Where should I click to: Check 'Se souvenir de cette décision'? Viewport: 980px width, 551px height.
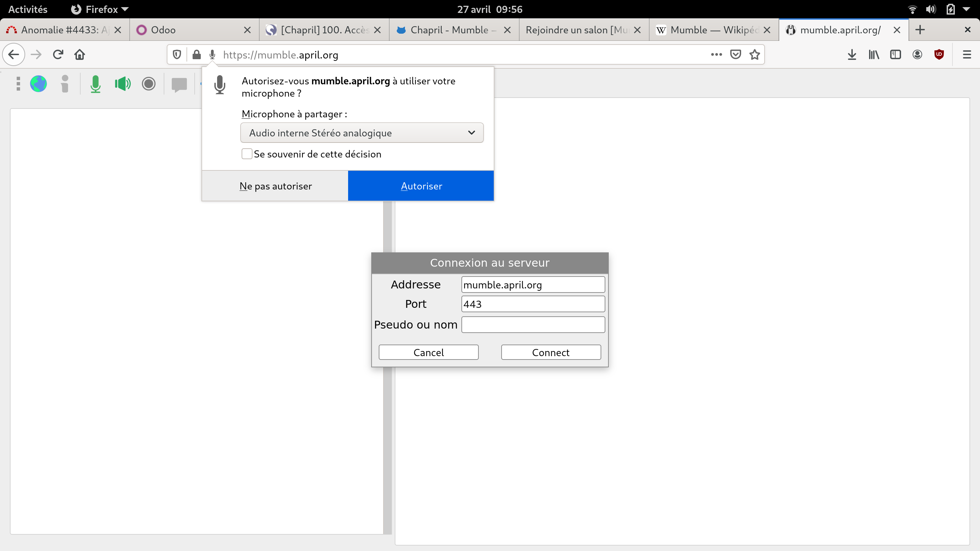247,154
